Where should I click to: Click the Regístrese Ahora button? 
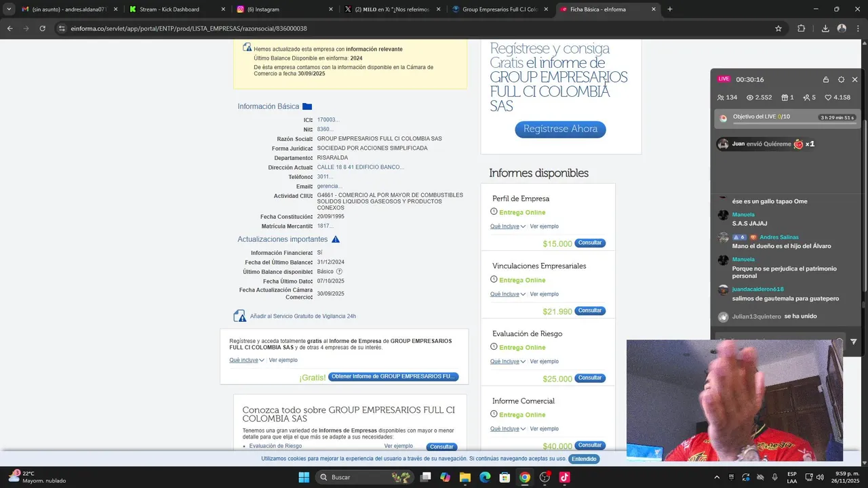point(560,129)
